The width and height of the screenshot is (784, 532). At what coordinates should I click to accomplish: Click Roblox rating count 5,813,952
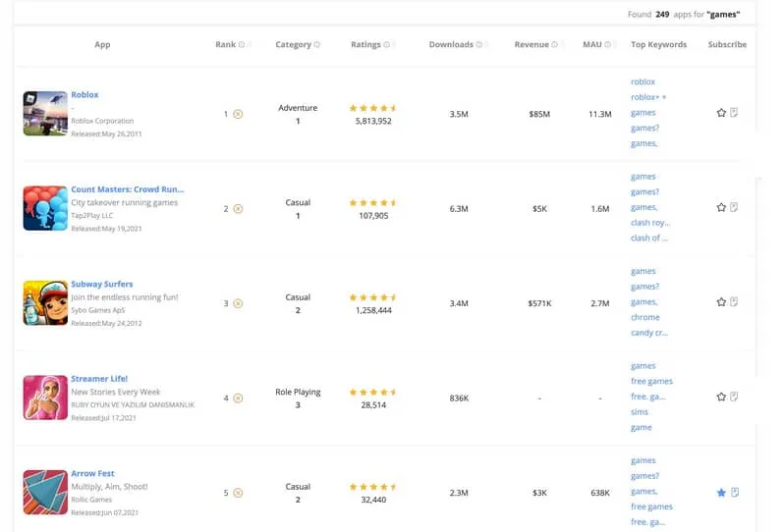pos(373,121)
